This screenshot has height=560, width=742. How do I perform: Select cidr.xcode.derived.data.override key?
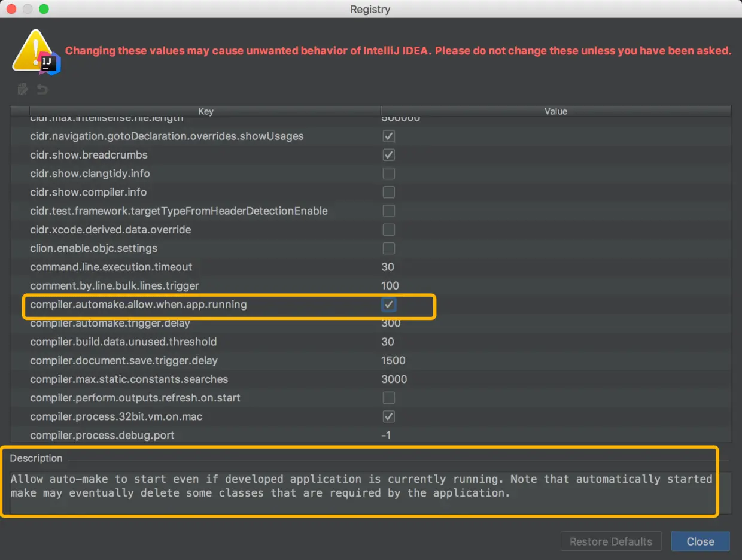click(x=111, y=229)
